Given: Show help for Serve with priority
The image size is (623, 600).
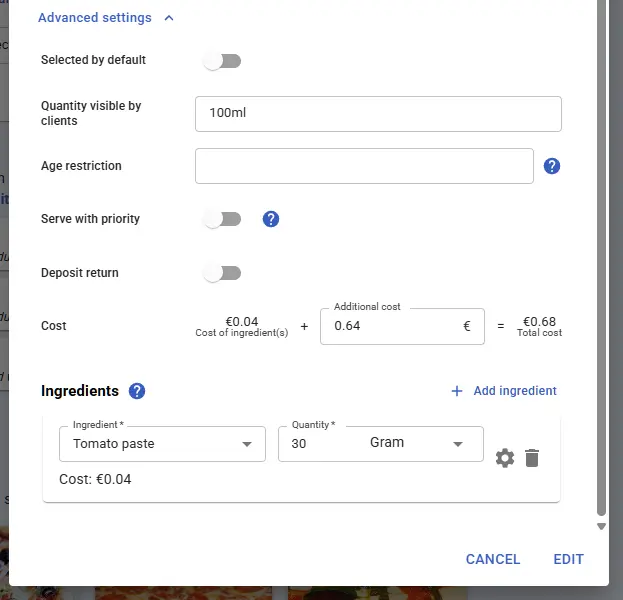Looking at the screenshot, I should pyautogui.click(x=270, y=219).
